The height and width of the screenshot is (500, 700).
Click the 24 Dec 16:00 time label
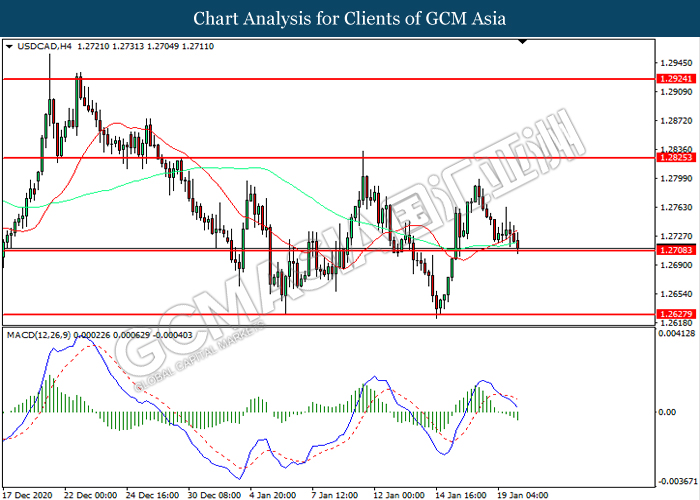tap(152, 495)
